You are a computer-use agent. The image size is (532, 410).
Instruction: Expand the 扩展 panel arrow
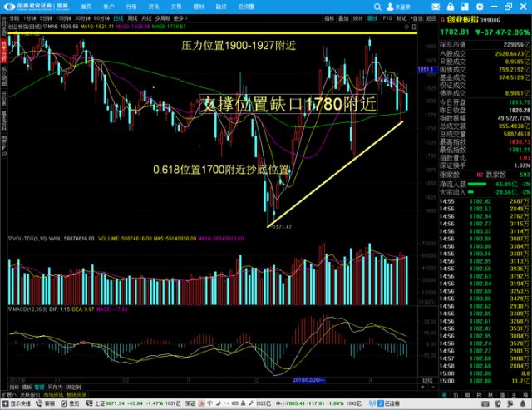tap(9, 395)
